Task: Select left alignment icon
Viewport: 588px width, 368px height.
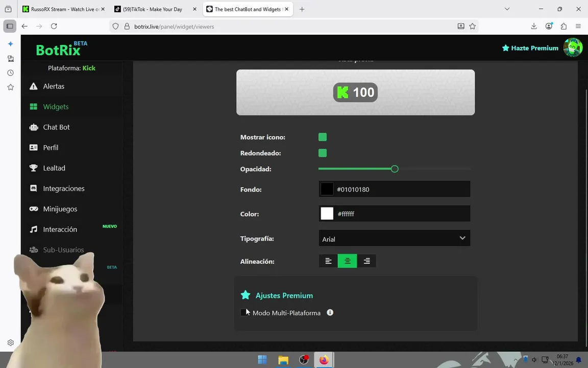Action: coord(329,261)
